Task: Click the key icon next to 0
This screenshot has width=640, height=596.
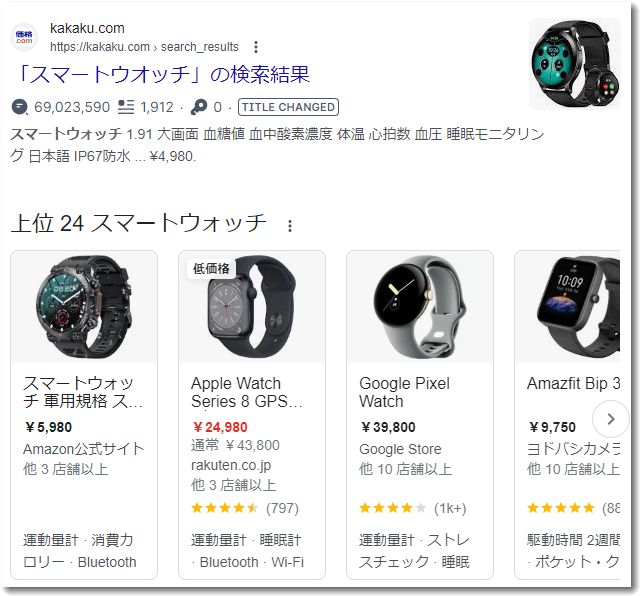Action: click(199, 107)
